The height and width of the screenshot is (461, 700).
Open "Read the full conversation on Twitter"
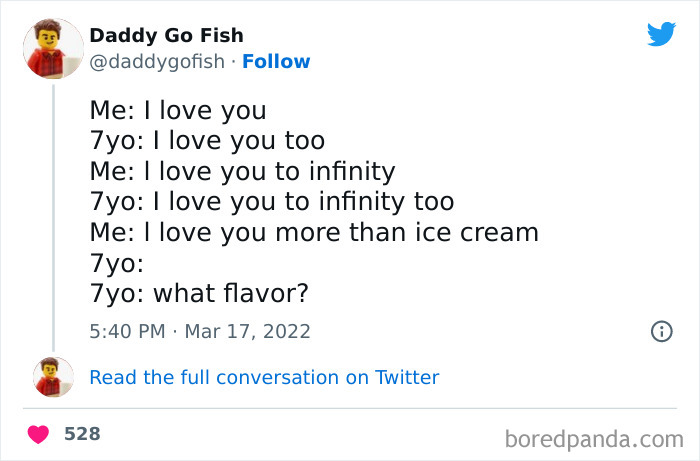coord(264,377)
